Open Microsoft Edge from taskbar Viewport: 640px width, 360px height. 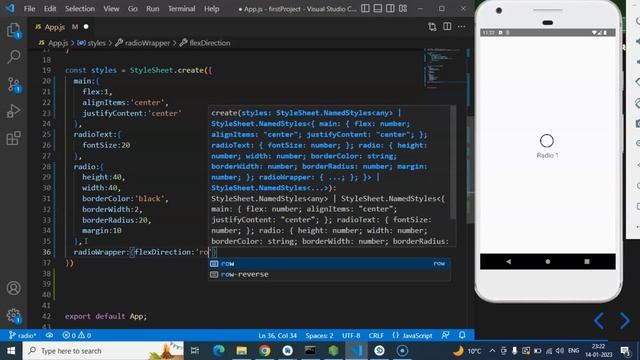219,351
